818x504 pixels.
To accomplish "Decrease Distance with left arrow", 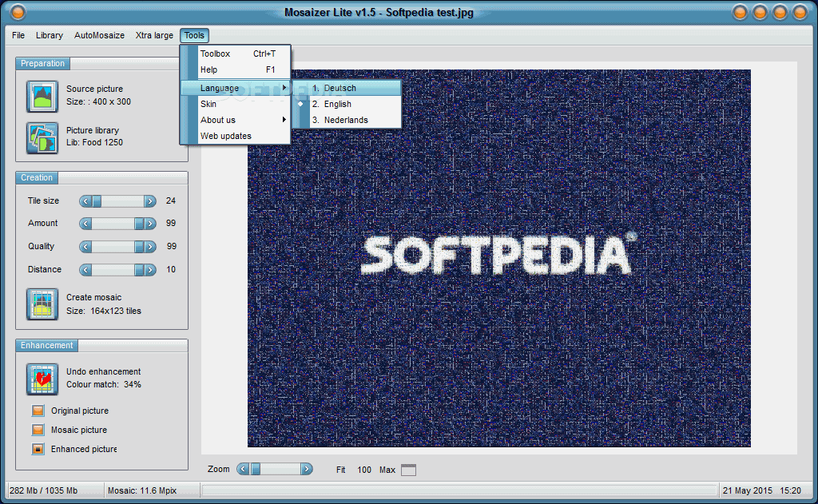I will 85,270.
